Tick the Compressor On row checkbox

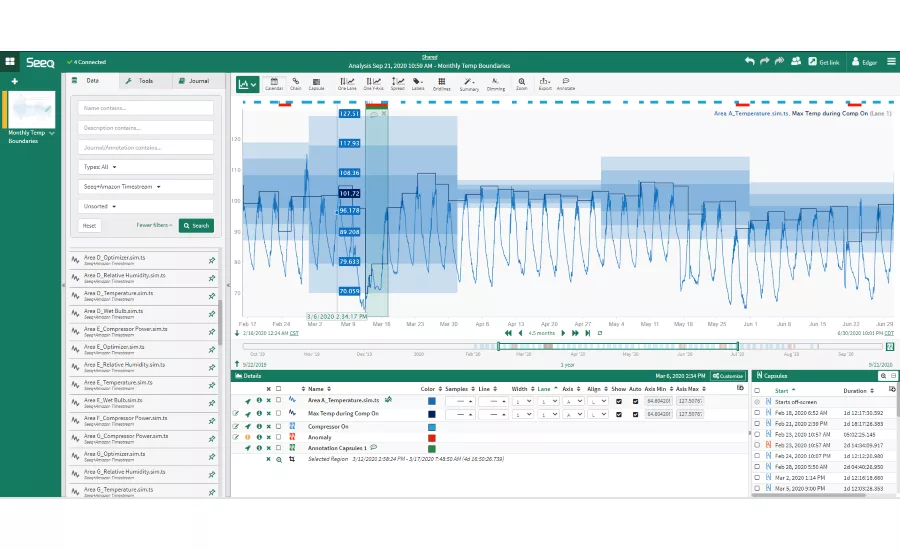[278, 427]
